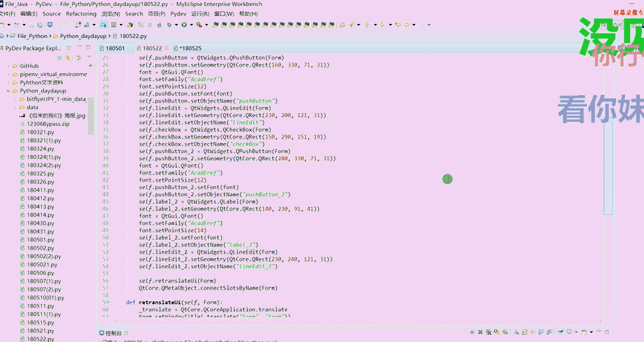Click Pin Console icon
Image resolution: width=644 pixels, height=342 pixels.
[561, 332]
